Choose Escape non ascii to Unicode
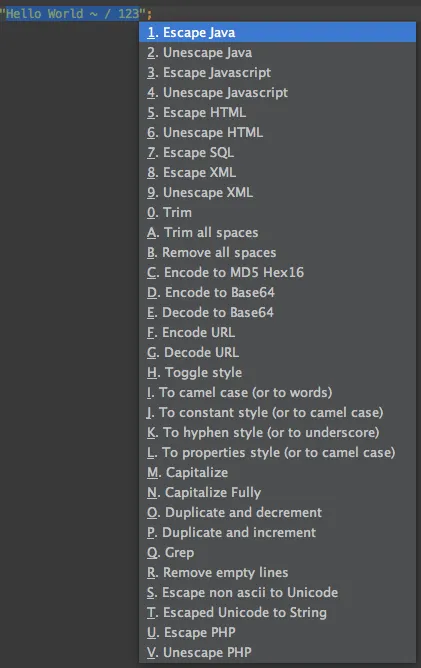Image resolution: width=421 pixels, height=668 pixels. (277, 593)
